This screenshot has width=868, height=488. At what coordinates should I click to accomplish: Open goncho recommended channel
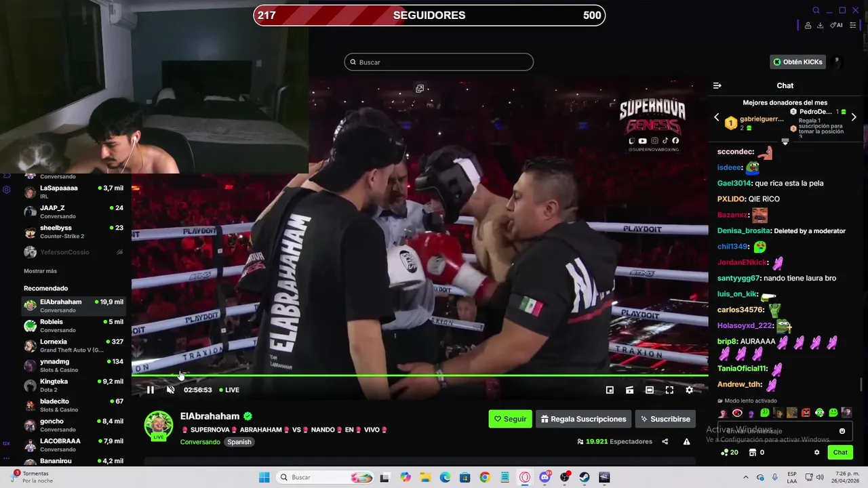(x=73, y=425)
